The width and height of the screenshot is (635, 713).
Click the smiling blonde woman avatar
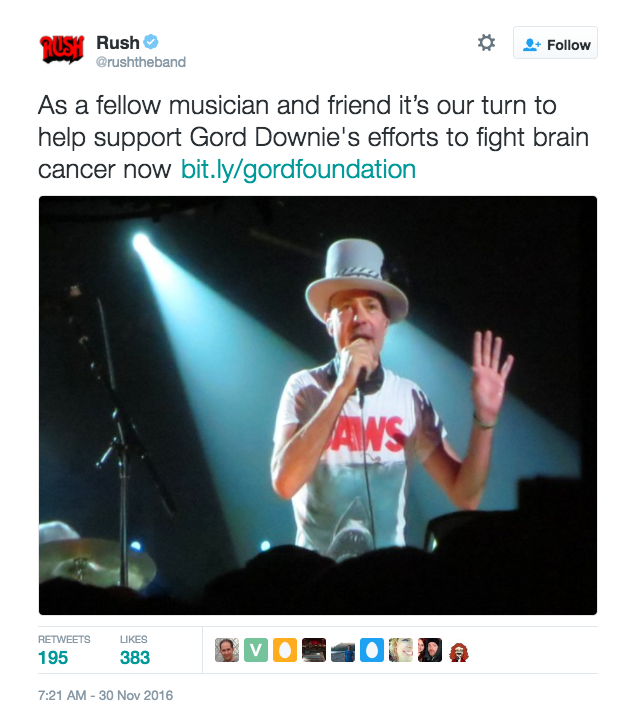click(401, 651)
